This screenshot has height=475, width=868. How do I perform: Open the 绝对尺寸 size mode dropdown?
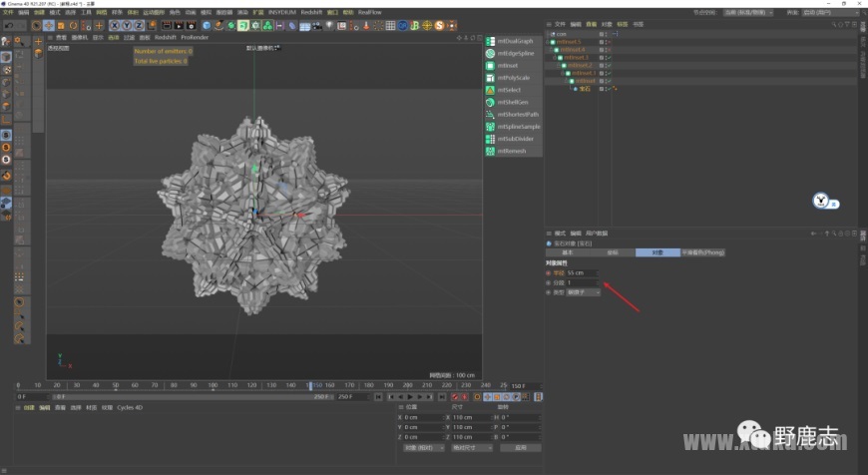pos(472,447)
